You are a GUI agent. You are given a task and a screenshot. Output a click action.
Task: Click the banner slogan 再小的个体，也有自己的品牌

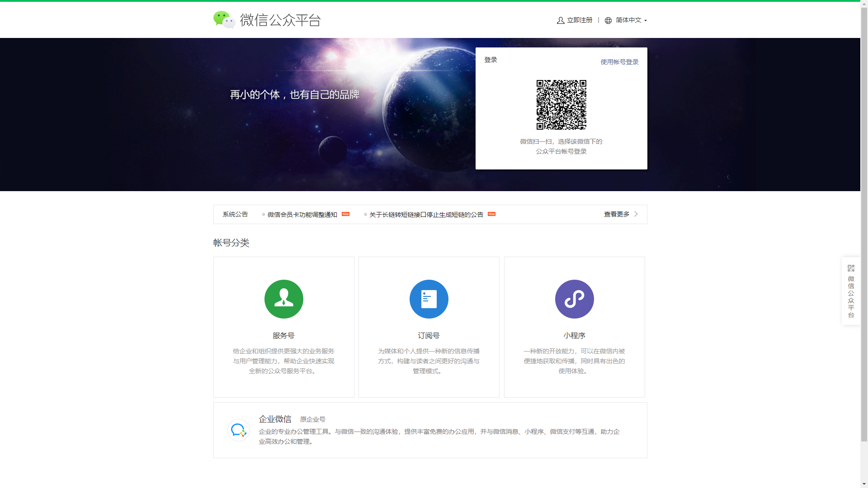[295, 95]
